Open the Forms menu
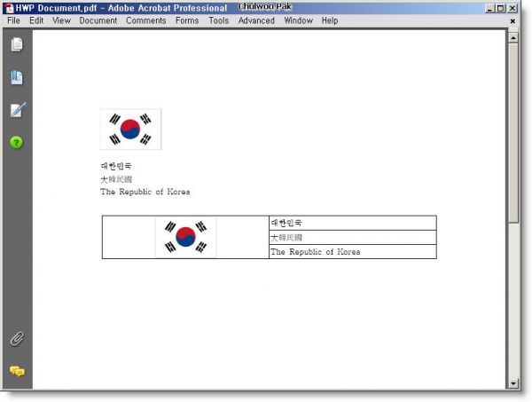The image size is (532, 402). pos(187,20)
